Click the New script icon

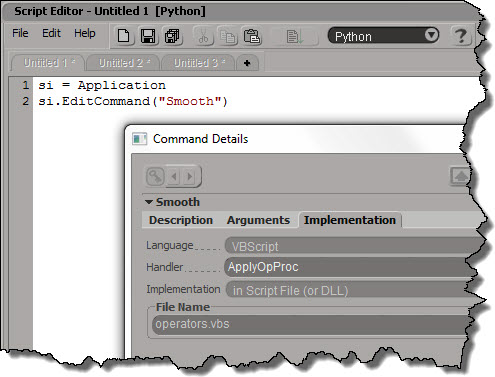(x=124, y=36)
